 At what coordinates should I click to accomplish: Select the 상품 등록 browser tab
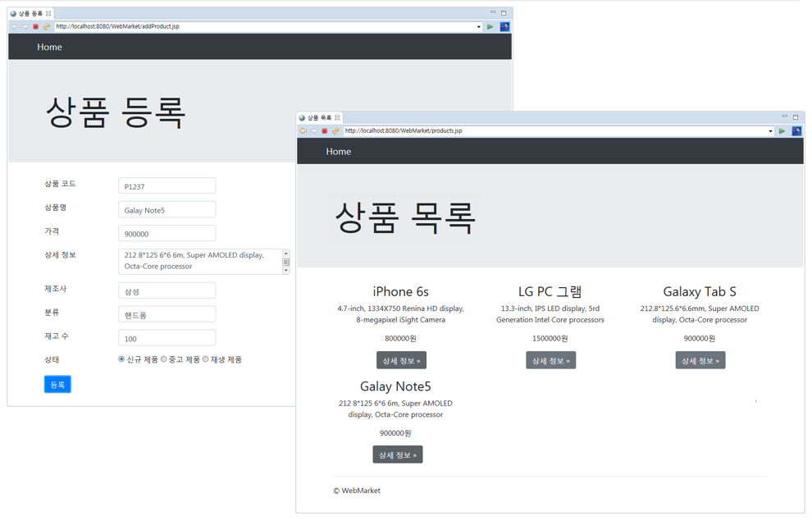[30, 13]
